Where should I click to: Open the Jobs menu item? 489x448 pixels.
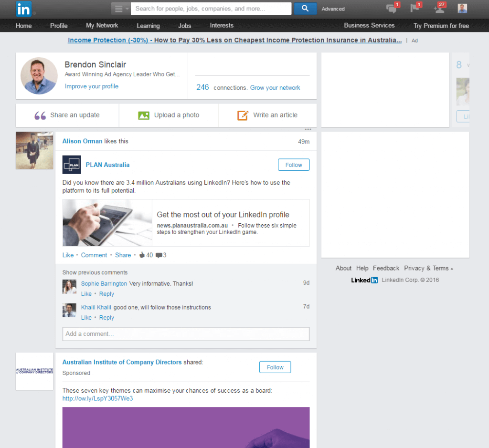[185, 26]
